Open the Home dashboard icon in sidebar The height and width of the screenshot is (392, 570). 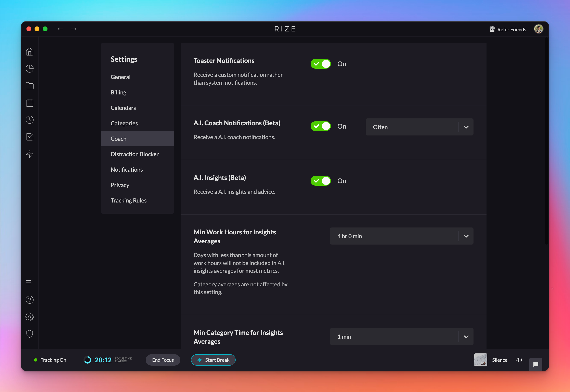(x=30, y=52)
